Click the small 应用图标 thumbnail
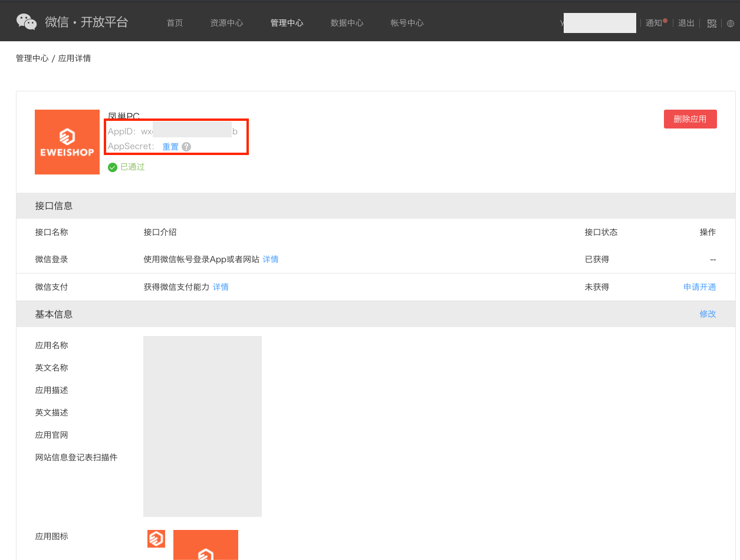This screenshot has width=740, height=560. (156, 539)
